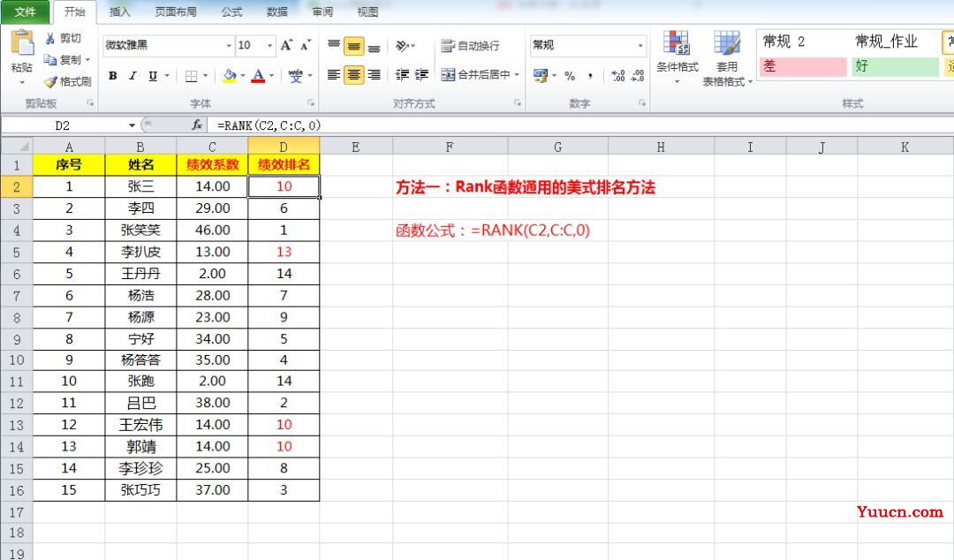
Task: Click the select-all corner of the sheet
Action: tap(17, 146)
